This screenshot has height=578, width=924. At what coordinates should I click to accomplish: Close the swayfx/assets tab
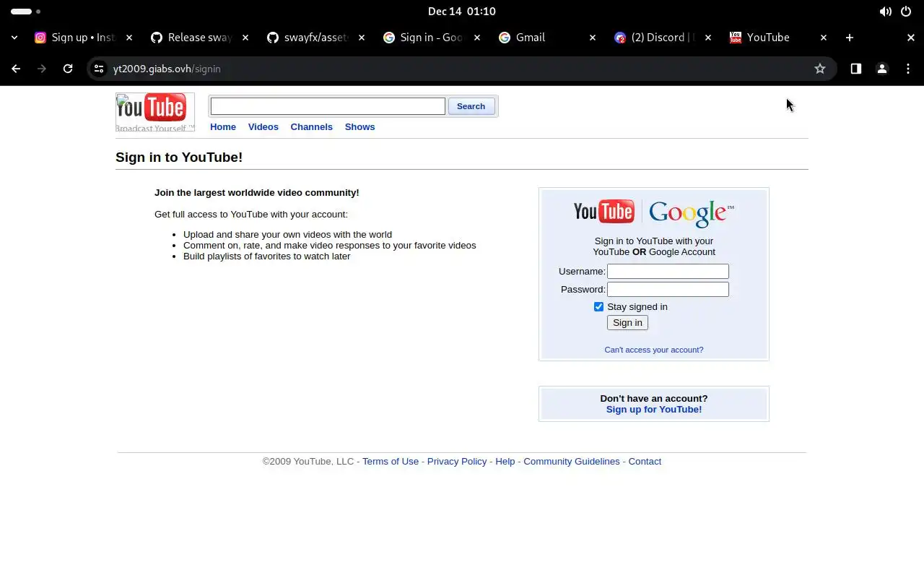362,38
